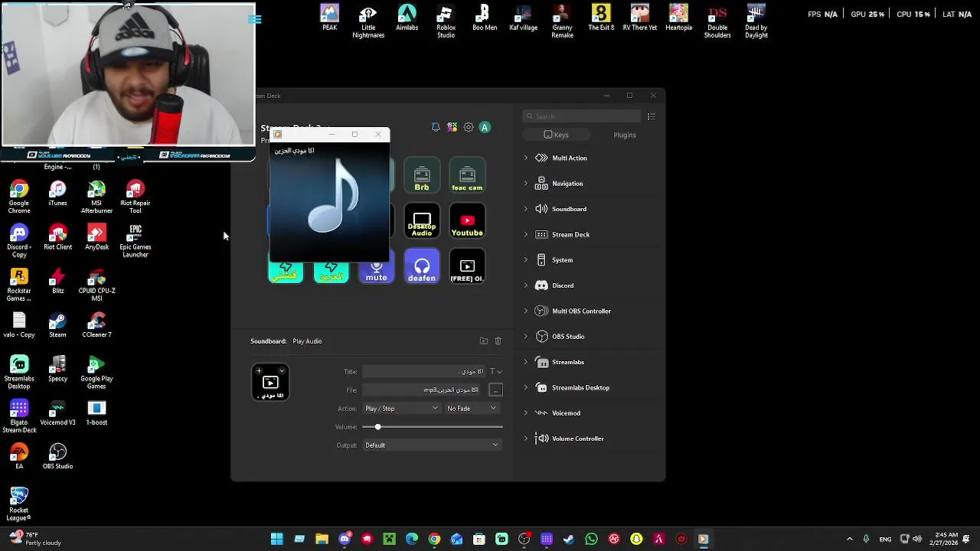Screen dimensions: 980x551
Task: Open AnyDesk desktop shortcut
Action: click(96, 237)
